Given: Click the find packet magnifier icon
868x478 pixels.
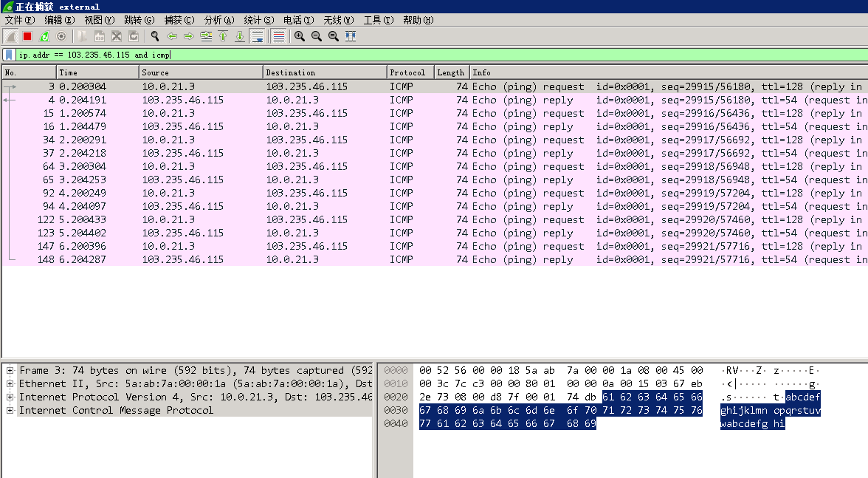Looking at the screenshot, I should [x=155, y=36].
